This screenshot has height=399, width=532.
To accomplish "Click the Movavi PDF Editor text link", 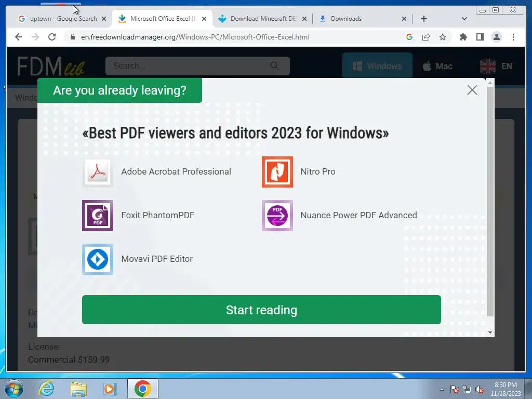I will pos(157,259).
